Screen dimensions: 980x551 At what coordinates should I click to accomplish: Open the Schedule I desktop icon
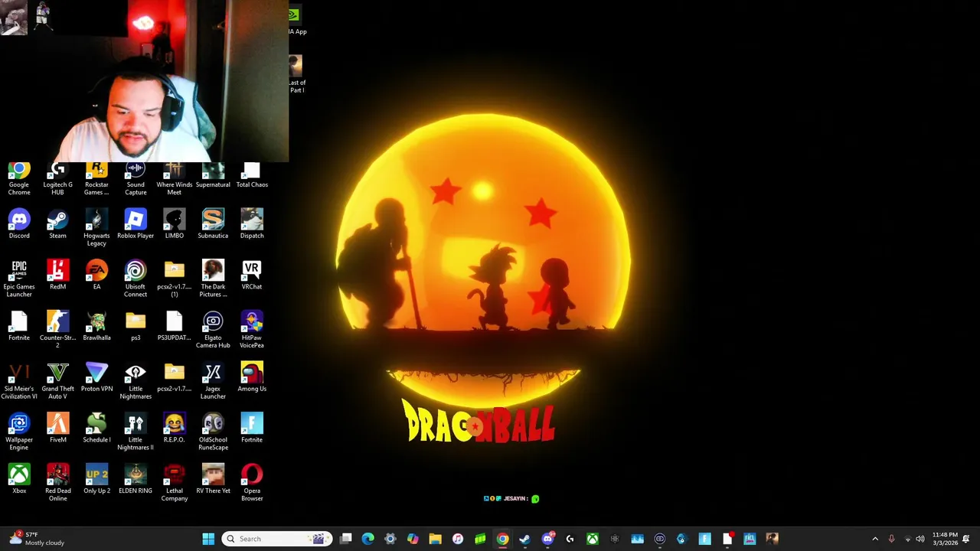point(96,429)
